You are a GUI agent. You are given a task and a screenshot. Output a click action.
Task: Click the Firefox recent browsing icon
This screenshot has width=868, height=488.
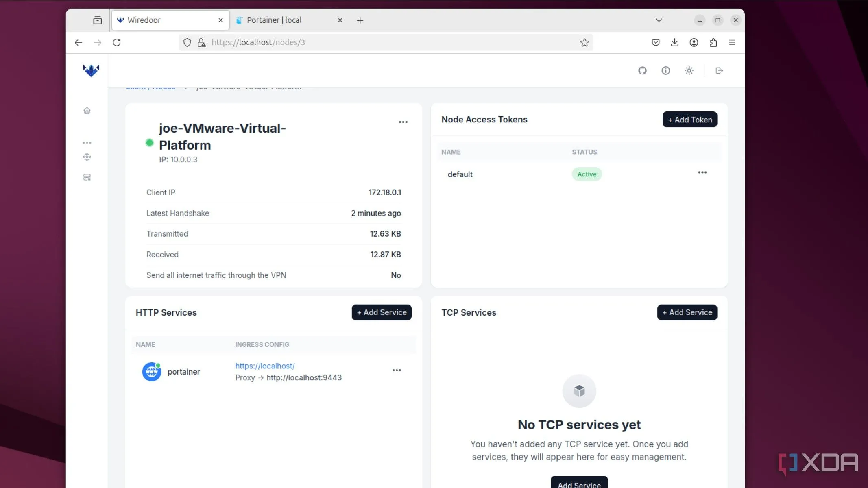98,20
